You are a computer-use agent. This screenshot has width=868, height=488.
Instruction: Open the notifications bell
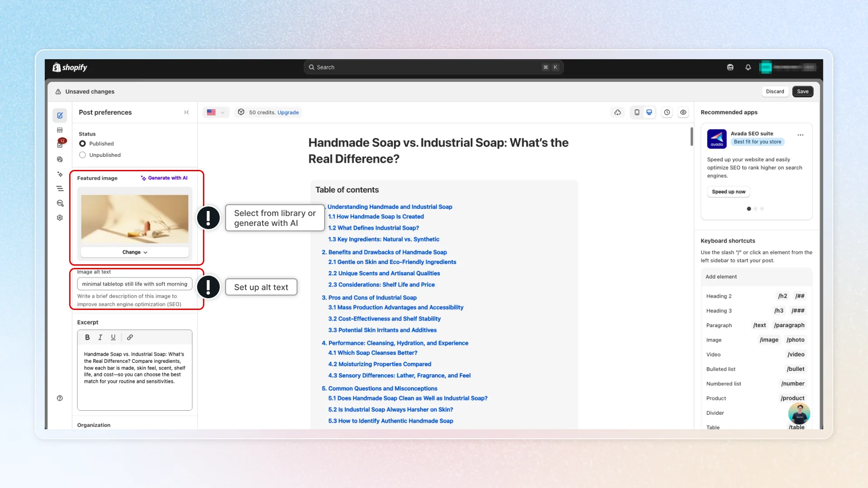coord(748,67)
